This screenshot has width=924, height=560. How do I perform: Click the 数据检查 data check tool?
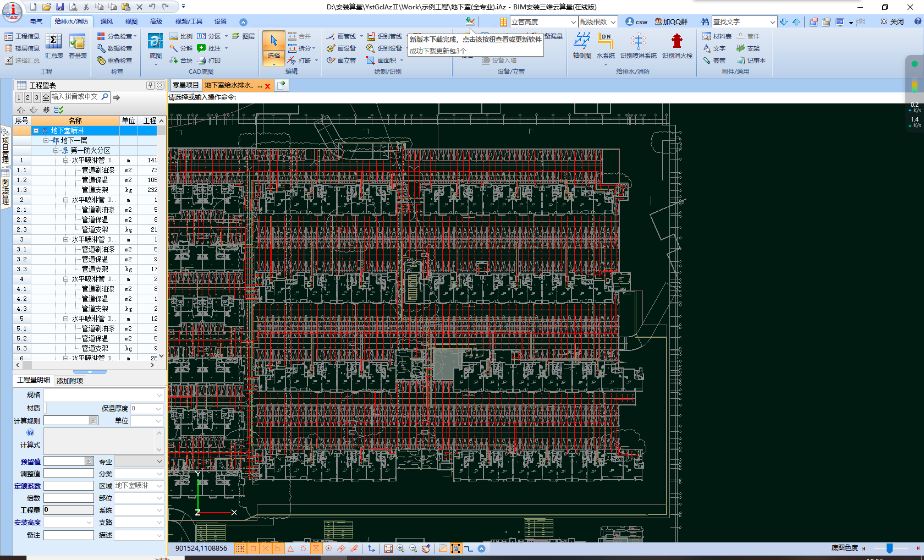tap(114, 48)
